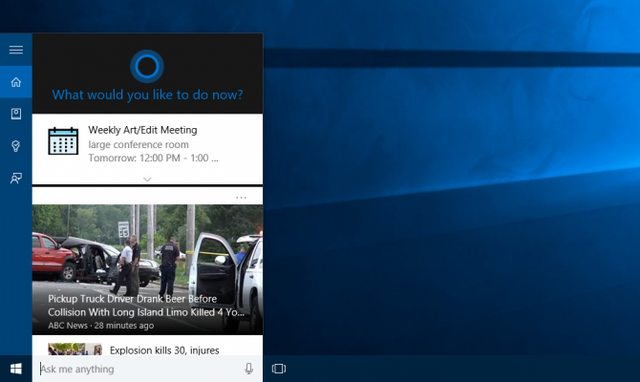Viewport: 640px width, 382px height.
Task: Click the explosion story thumbnail image
Action: pos(75,349)
